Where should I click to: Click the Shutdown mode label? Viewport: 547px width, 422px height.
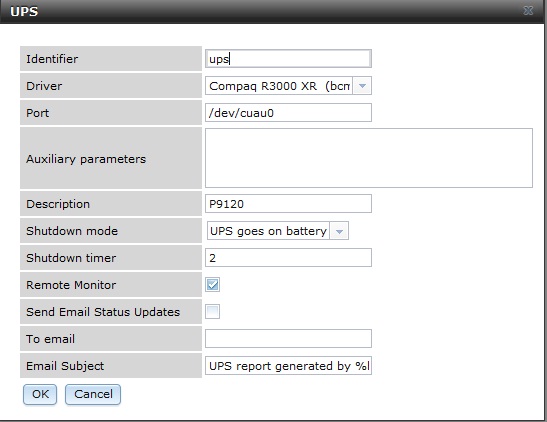72,231
